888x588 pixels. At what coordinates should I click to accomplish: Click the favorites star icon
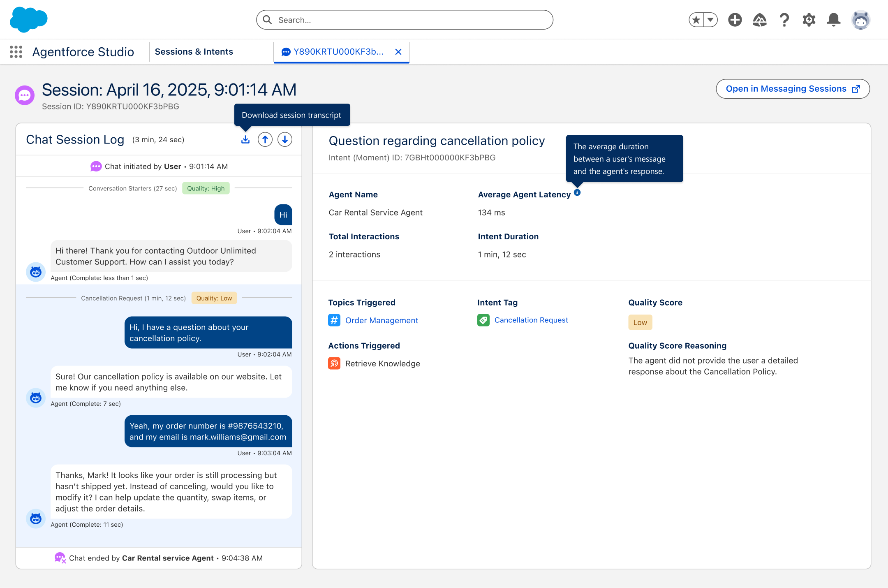(696, 20)
